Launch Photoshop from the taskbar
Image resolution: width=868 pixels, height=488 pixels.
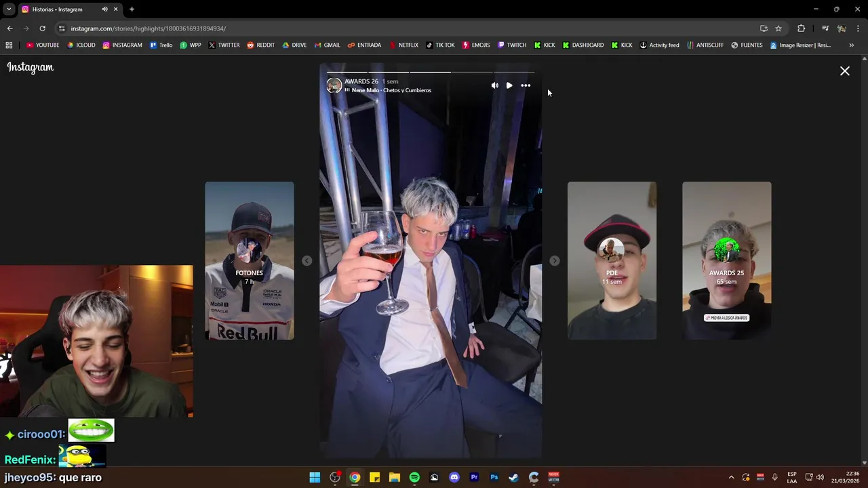[x=494, y=477]
